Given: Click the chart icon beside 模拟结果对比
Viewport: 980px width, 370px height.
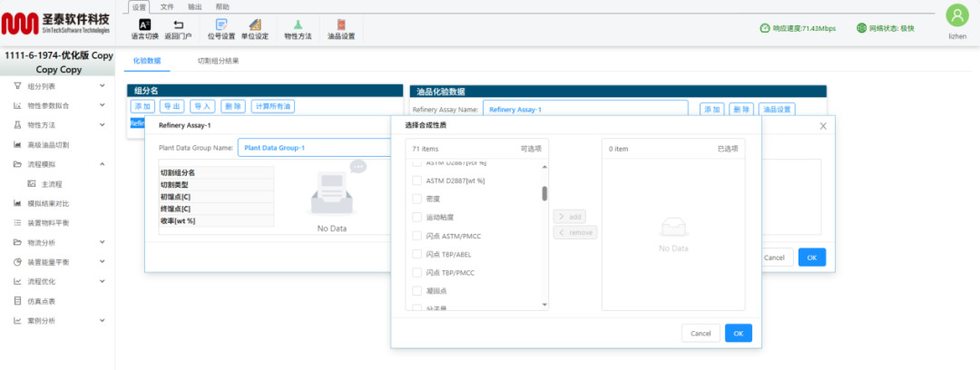Looking at the screenshot, I should click(x=17, y=203).
